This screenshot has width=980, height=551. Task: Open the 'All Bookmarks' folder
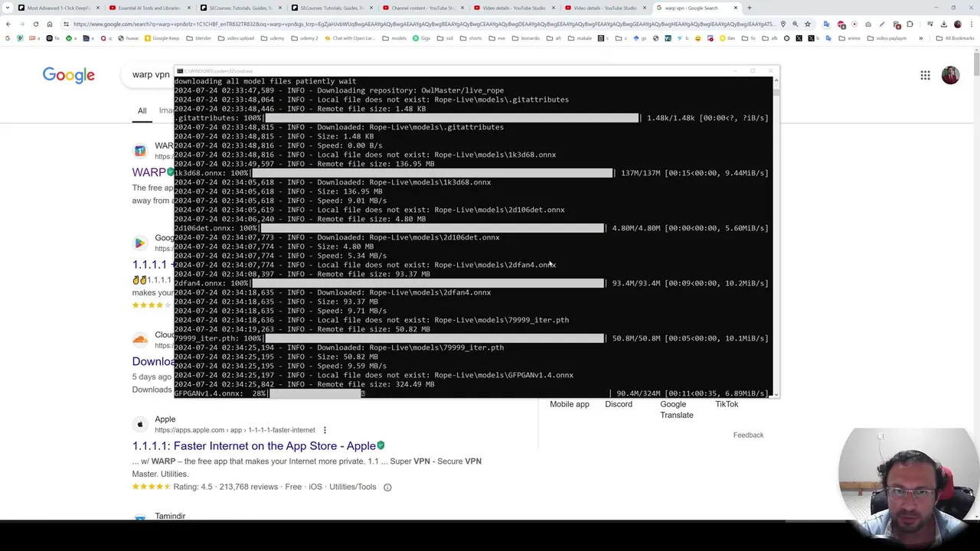pyautogui.click(x=955, y=38)
